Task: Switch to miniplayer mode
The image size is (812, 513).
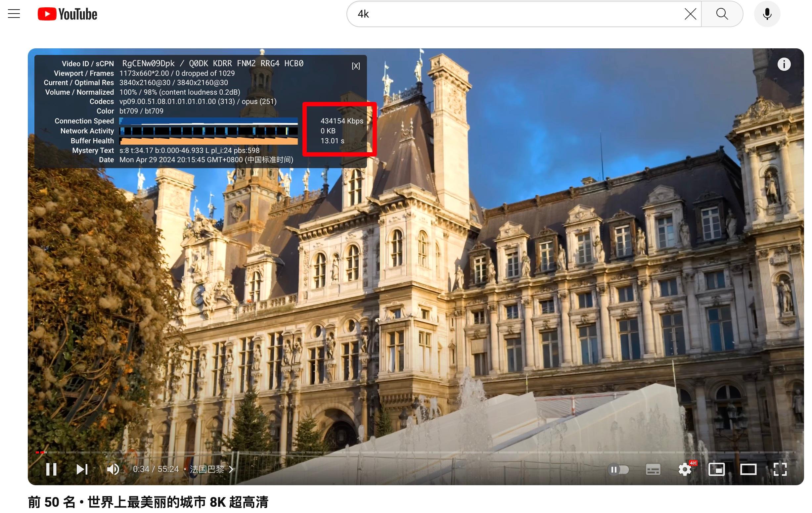Action: [716, 469]
